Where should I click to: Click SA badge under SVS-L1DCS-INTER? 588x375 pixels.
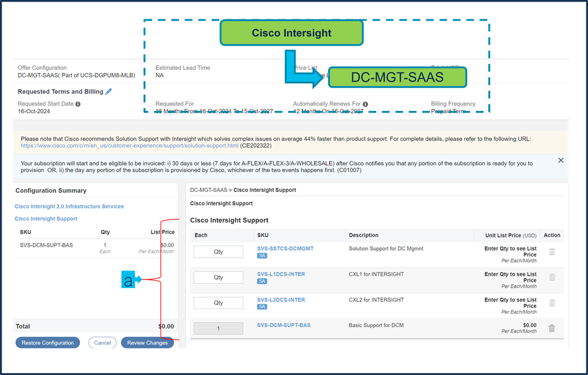262,281
